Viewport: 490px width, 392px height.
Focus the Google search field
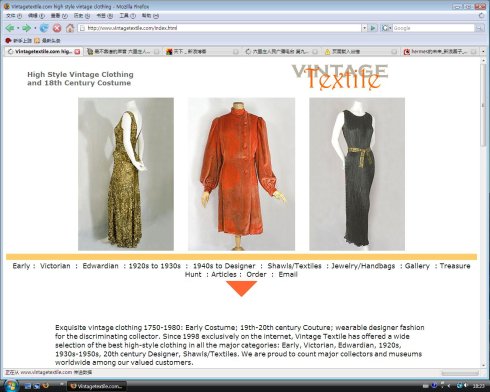[x=433, y=28]
